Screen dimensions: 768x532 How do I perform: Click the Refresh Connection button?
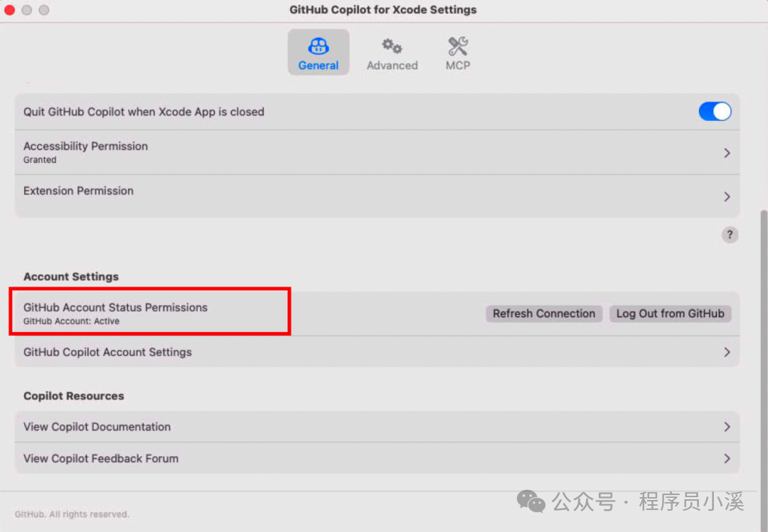544,314
